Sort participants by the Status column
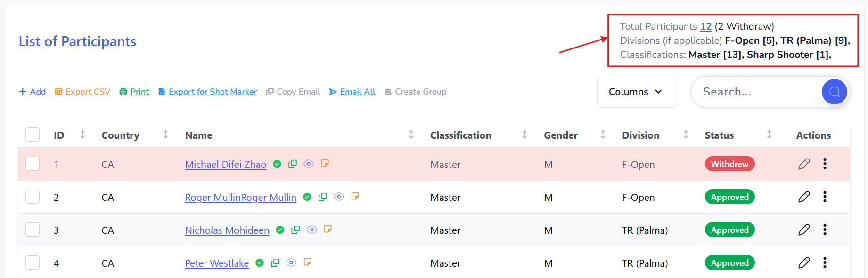 [x=769, y=135]
